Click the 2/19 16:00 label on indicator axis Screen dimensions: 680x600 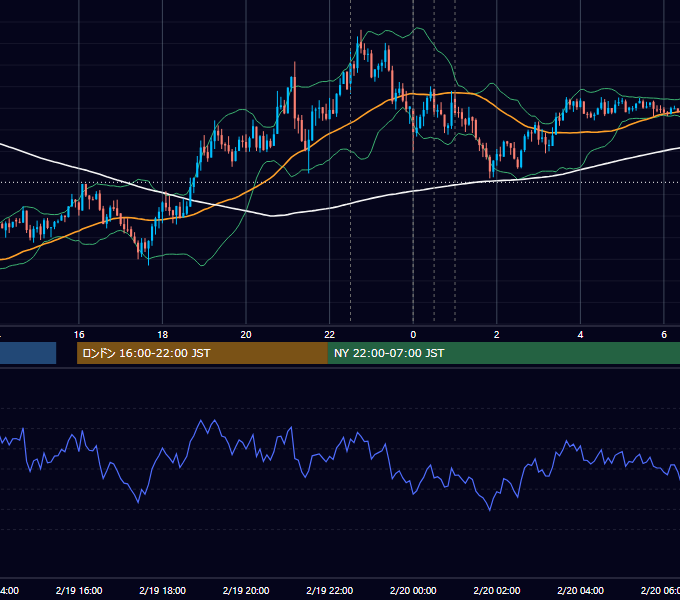click(79, 590)
